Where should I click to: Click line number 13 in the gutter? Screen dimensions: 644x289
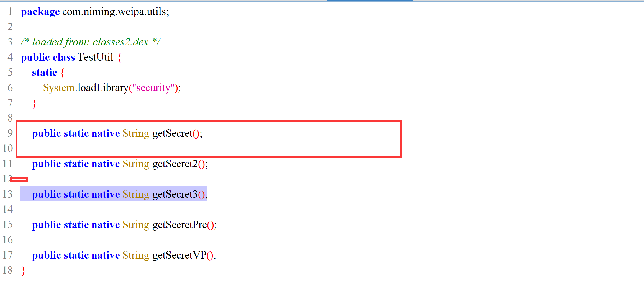(x=8, y=194)
